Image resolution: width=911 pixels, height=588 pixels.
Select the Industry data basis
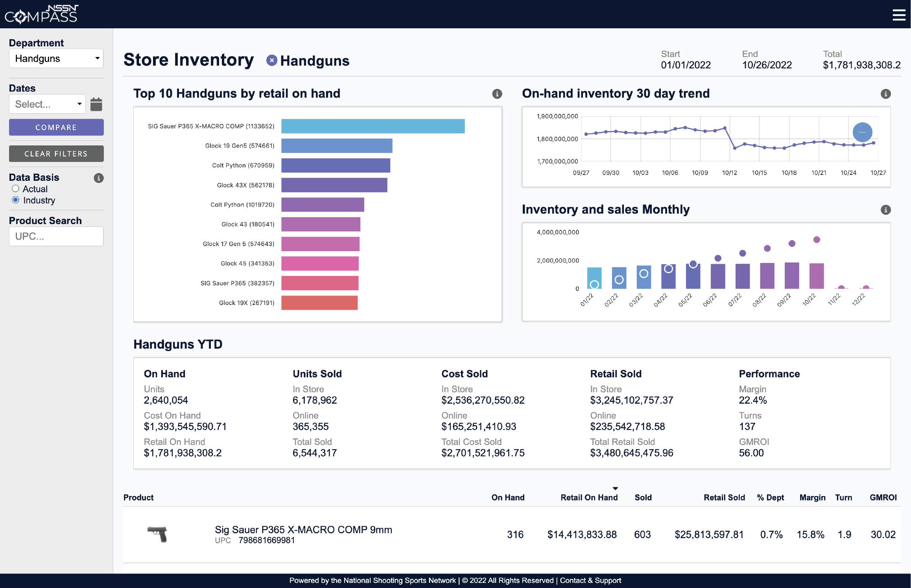[x=15, y=200]
